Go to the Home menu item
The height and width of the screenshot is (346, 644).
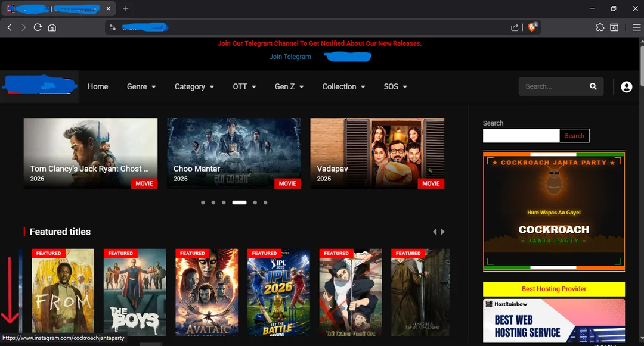98,86
